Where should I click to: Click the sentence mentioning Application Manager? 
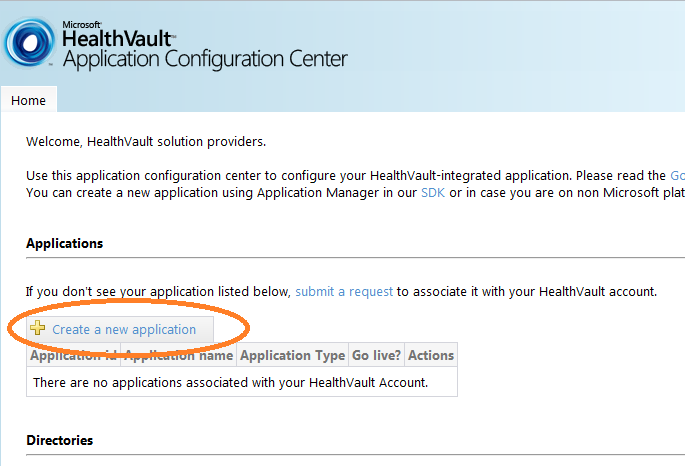pyautogui.click(x=355, y=193)
